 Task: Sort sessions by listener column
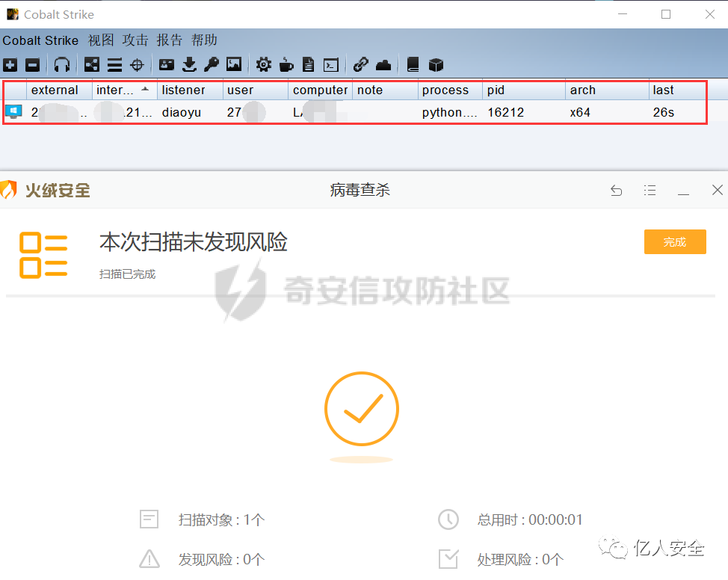pos(190,90)
